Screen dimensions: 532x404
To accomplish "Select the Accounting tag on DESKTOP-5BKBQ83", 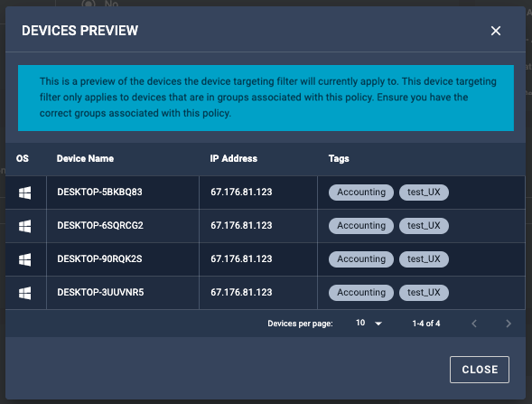I will point(361,193).
